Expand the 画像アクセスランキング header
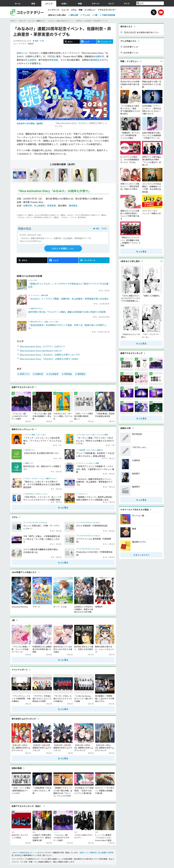This screenshot has width=174, height=868. (x=133, y=353)
